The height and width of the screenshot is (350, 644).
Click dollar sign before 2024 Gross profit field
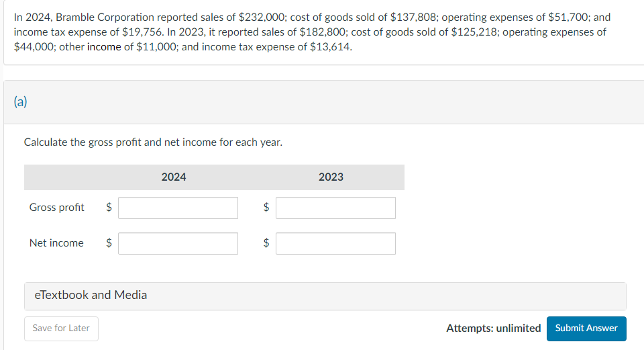(109, 208)
